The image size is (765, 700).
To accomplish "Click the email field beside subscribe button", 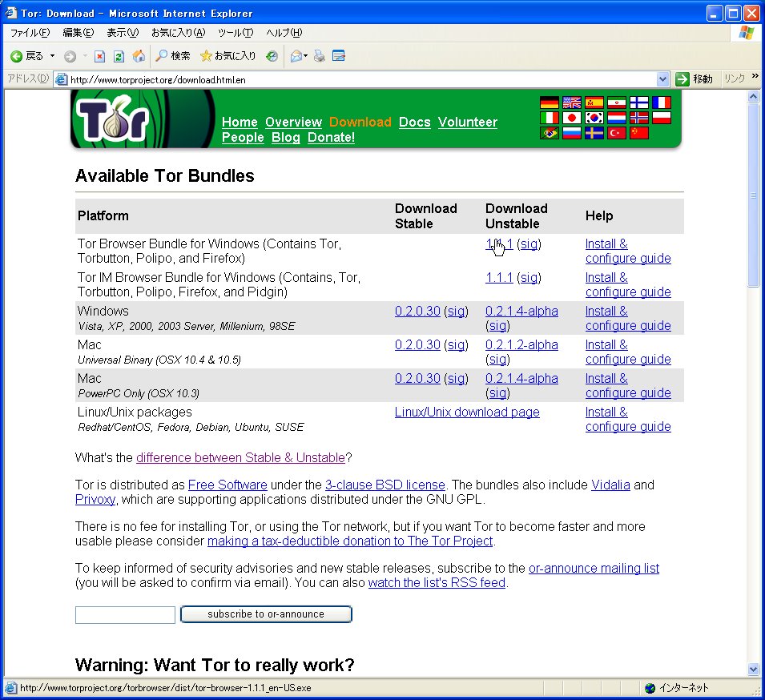I will [125, 614].
